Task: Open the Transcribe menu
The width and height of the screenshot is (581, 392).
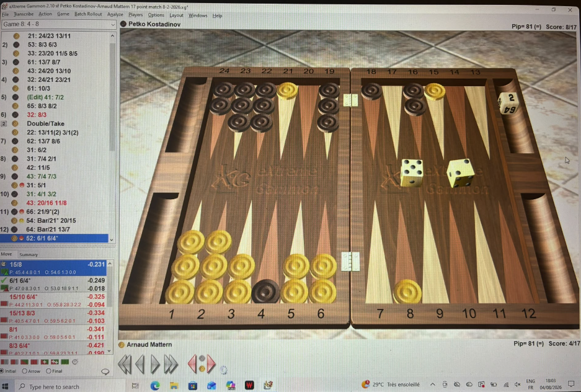Action: click(x=24, y=14)
